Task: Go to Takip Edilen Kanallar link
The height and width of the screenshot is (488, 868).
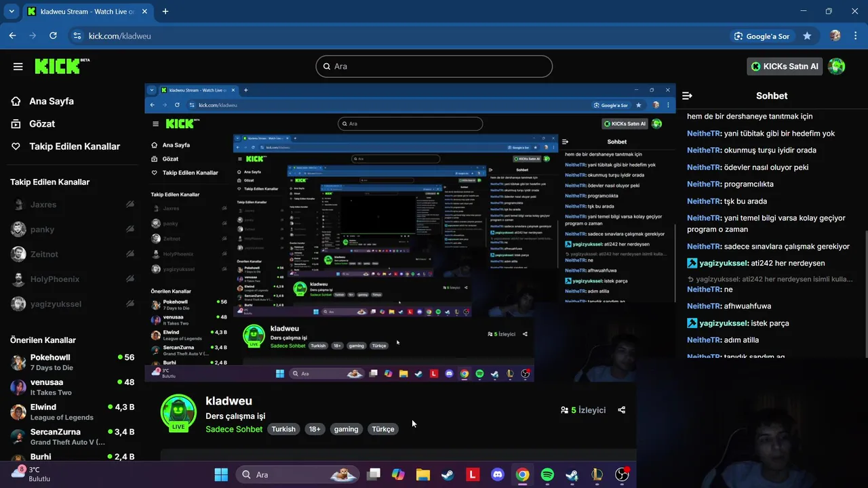Action: [66, 146]
